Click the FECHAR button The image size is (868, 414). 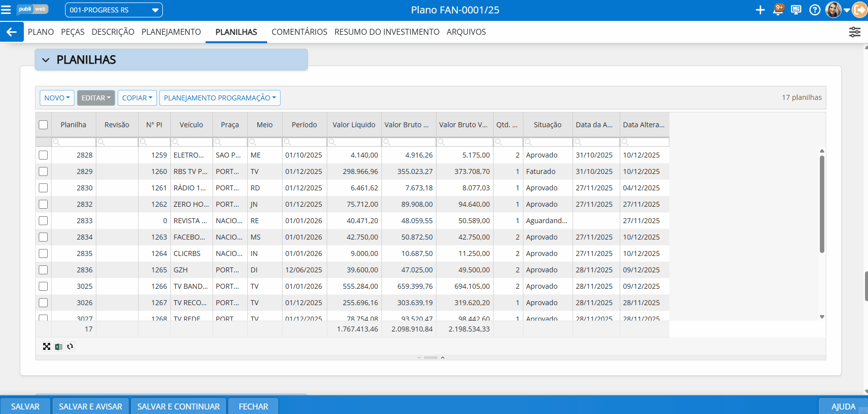coord(253,407)
